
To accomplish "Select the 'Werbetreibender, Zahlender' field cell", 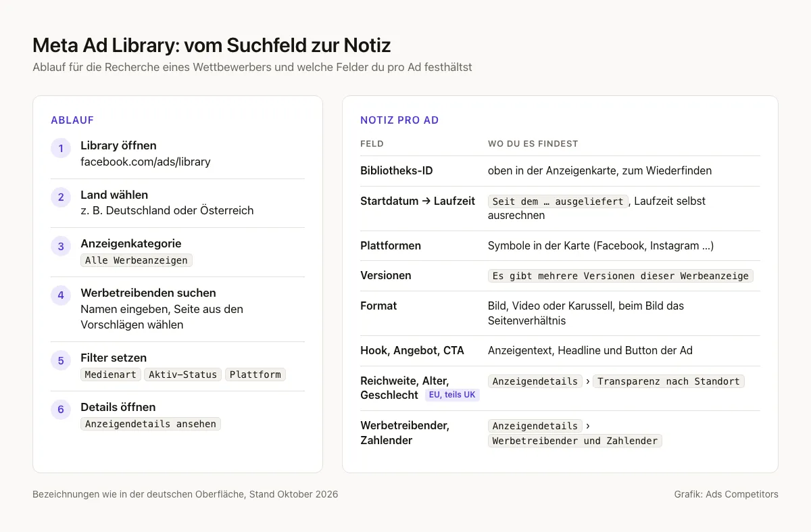I will click(x=405, y=433).
